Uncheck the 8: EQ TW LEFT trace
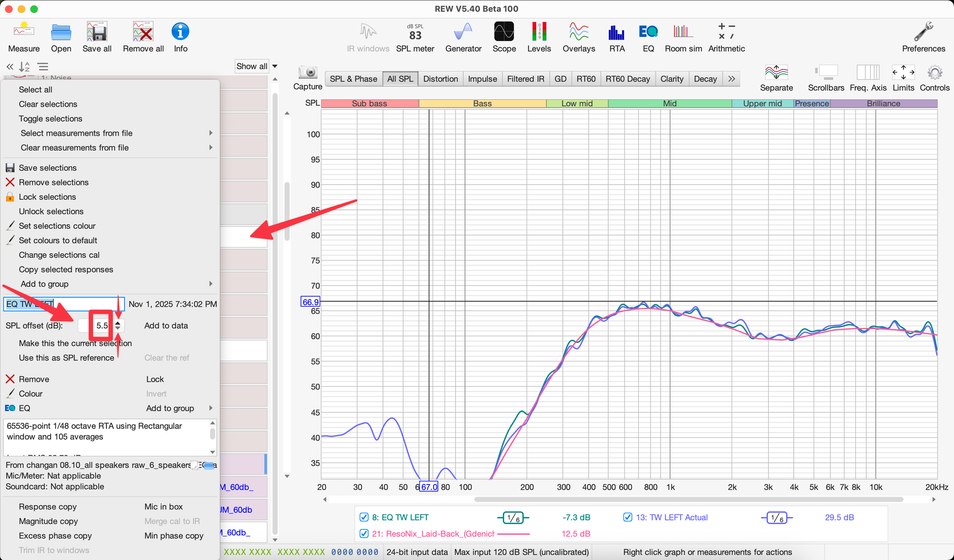954x560 pixels. (364, 517)
